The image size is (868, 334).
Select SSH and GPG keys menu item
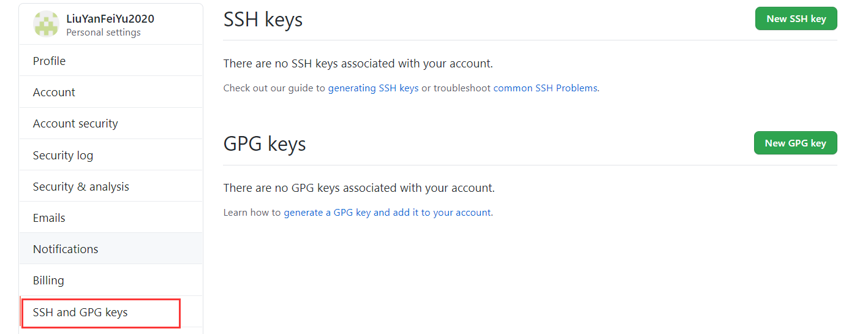80,312
